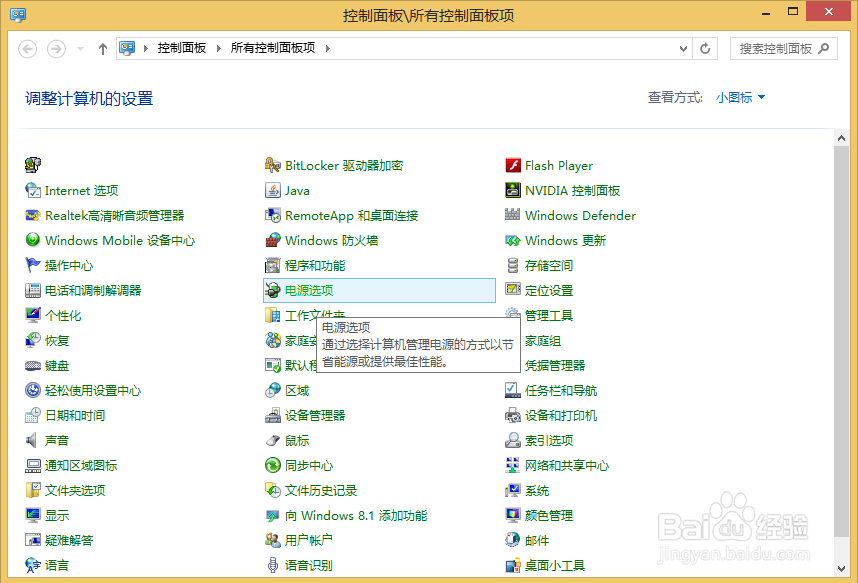Click the 声音 speaker icon
The height and width of the screenshot is (583, 858).
32,440
